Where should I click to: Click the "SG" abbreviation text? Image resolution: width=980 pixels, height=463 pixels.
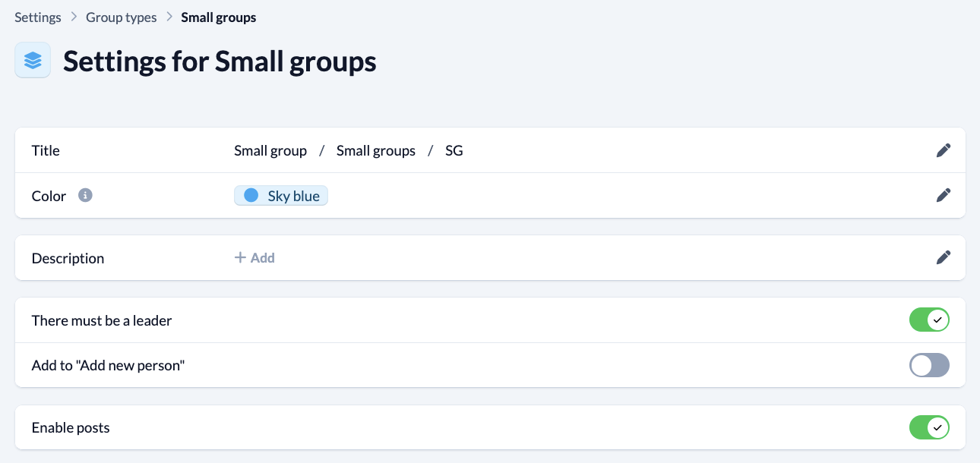454,150
